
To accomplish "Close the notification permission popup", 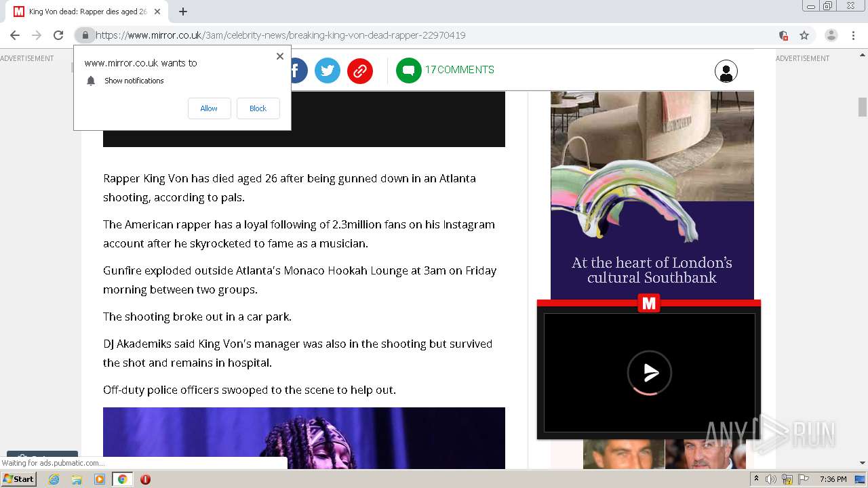I will coord(280,56).
